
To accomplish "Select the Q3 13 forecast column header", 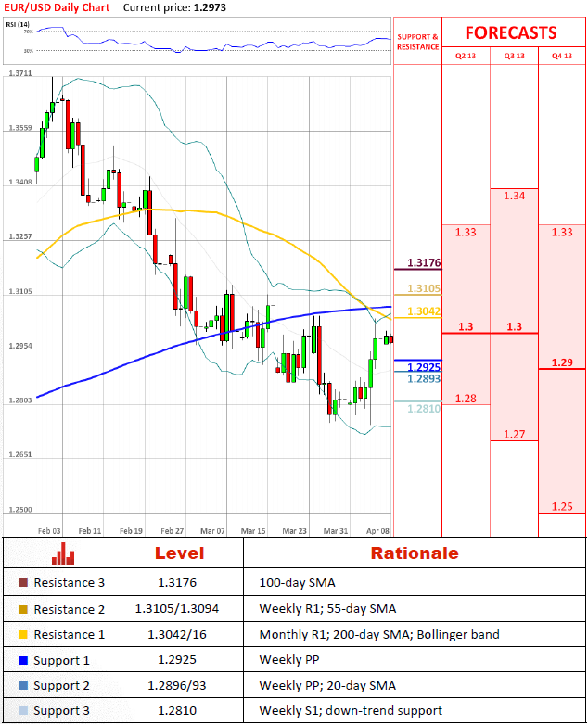I will pos(514,56).
